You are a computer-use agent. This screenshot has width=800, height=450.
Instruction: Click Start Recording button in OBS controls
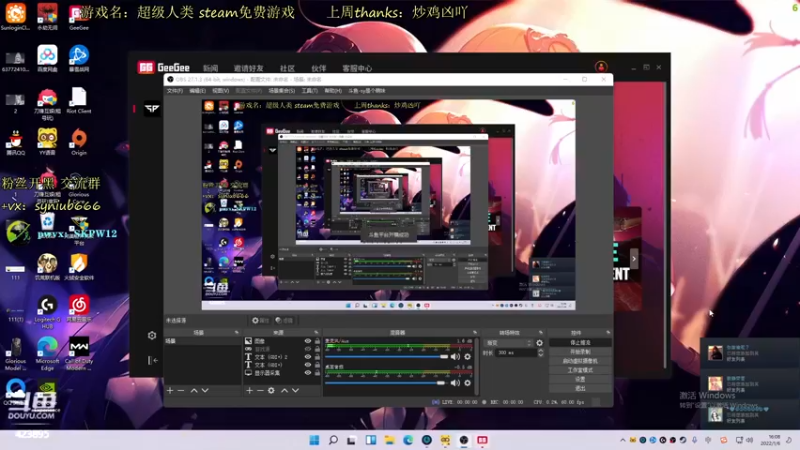(x=580, y=352)
